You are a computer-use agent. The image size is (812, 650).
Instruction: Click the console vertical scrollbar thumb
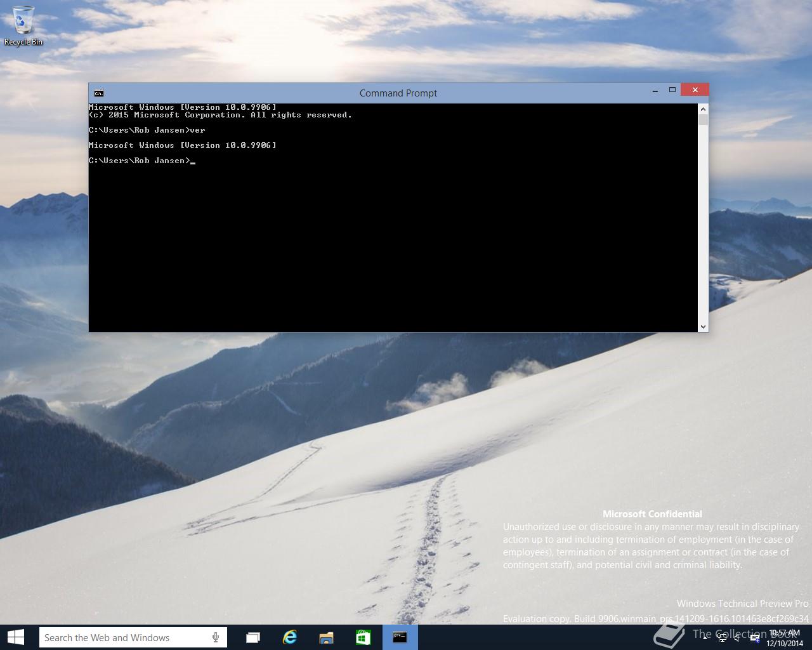click(703, 120)
